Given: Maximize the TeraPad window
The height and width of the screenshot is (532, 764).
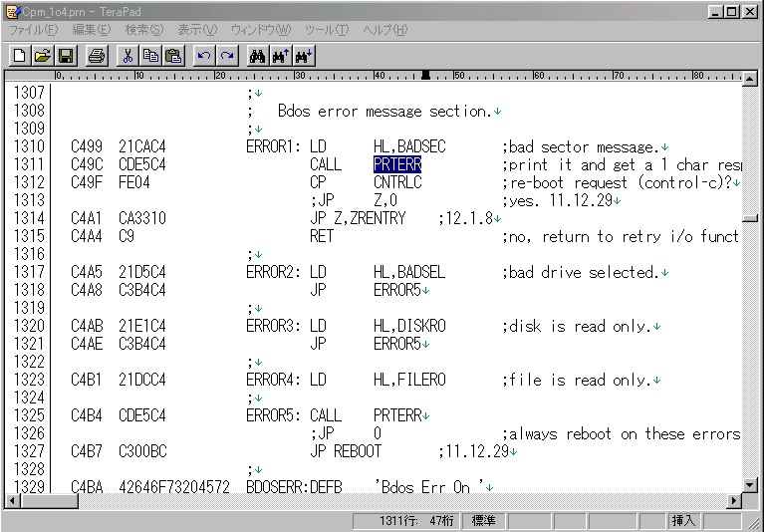Looking at the screenshot, I should coord(731,12).
